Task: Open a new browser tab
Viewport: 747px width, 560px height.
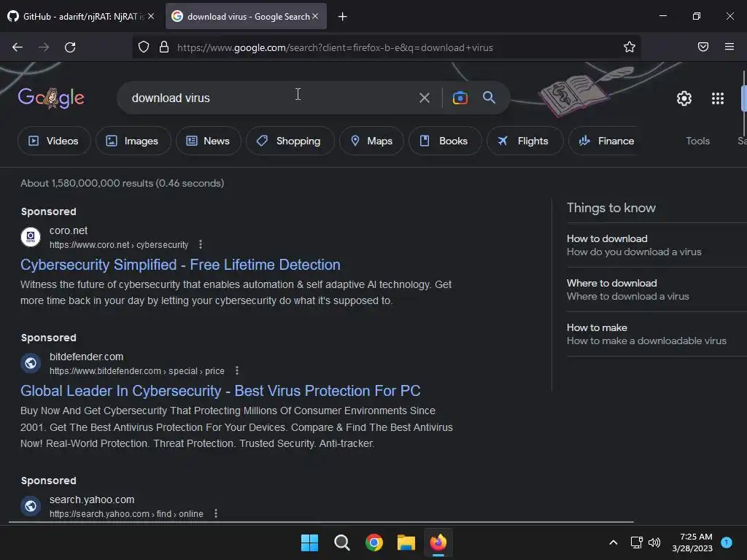Action: click(x=342, y=17)
